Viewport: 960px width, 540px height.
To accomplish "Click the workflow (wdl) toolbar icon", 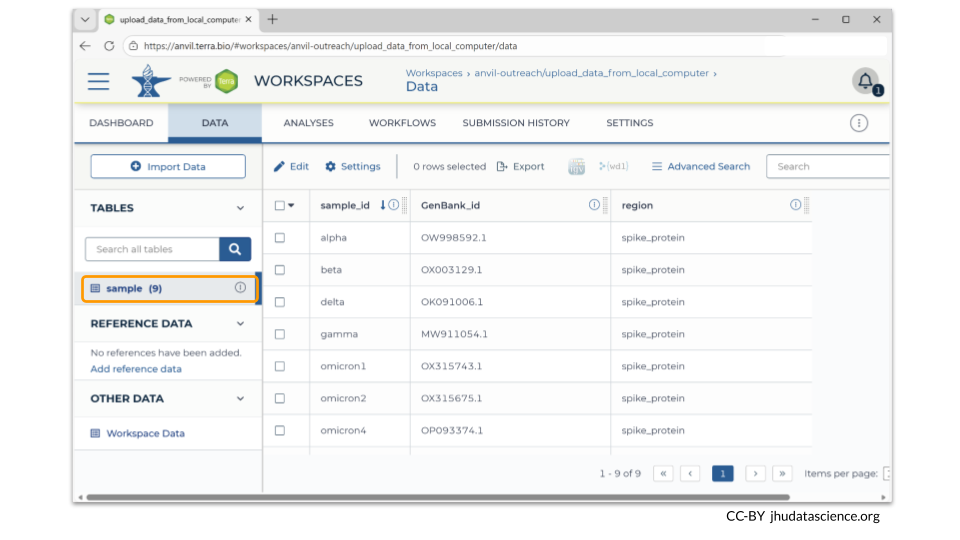I will click(x=613, y=167).
